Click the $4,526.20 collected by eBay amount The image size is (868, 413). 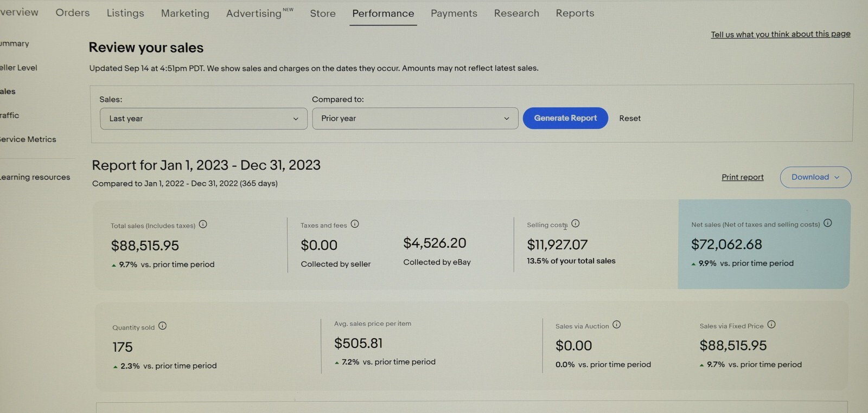point(435,243)
